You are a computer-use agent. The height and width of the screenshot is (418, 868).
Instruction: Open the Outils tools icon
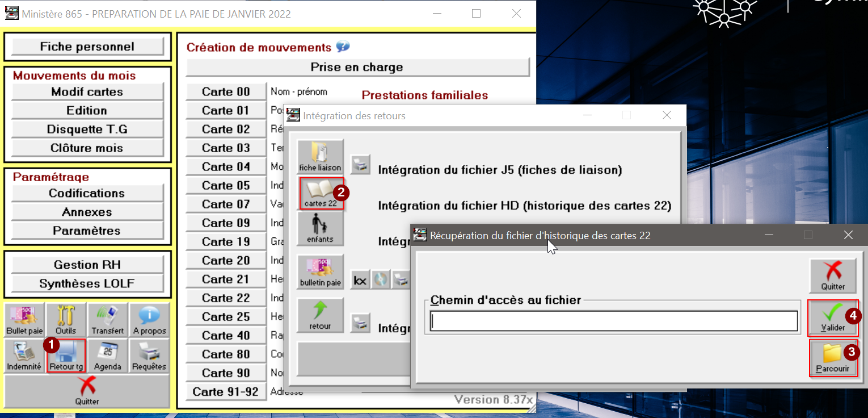66,320
